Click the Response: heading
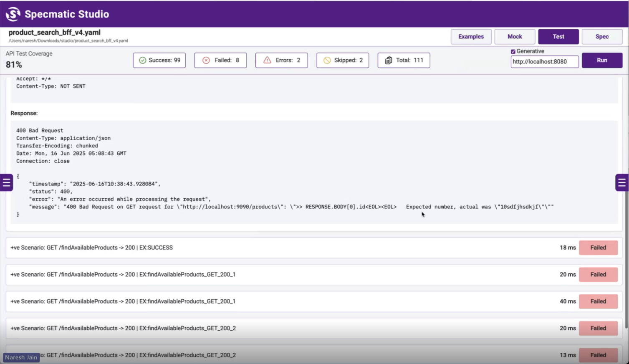 pos(24,113)
